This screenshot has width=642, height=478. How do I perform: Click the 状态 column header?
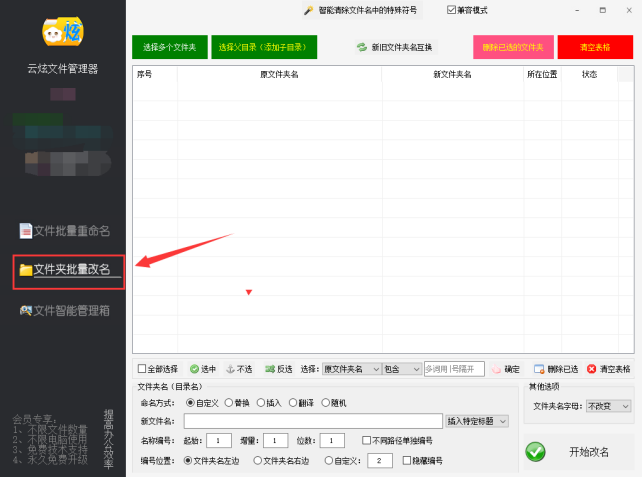pyautogui.click(x=589, y=75)
